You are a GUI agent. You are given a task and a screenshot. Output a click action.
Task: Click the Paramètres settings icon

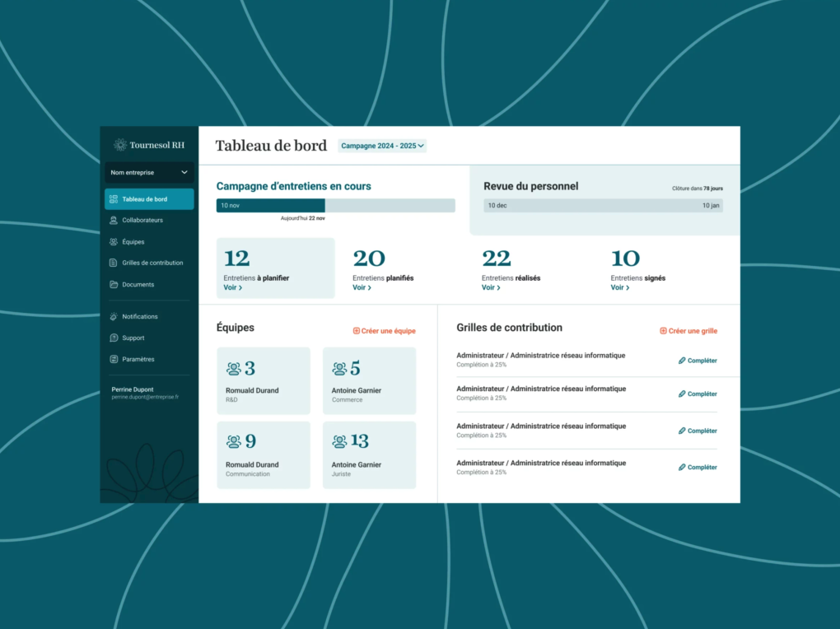click(x=114, y=360)
